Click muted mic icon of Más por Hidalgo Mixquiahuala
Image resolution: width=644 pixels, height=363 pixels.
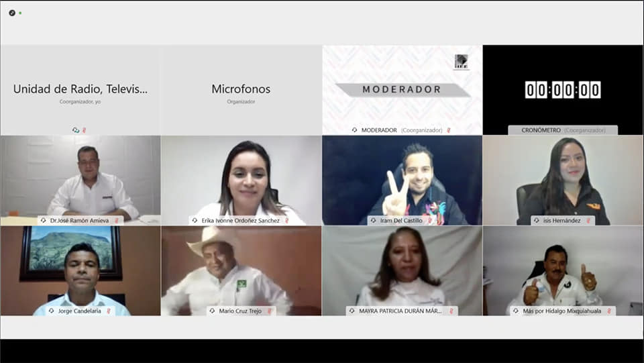[609, 311]
